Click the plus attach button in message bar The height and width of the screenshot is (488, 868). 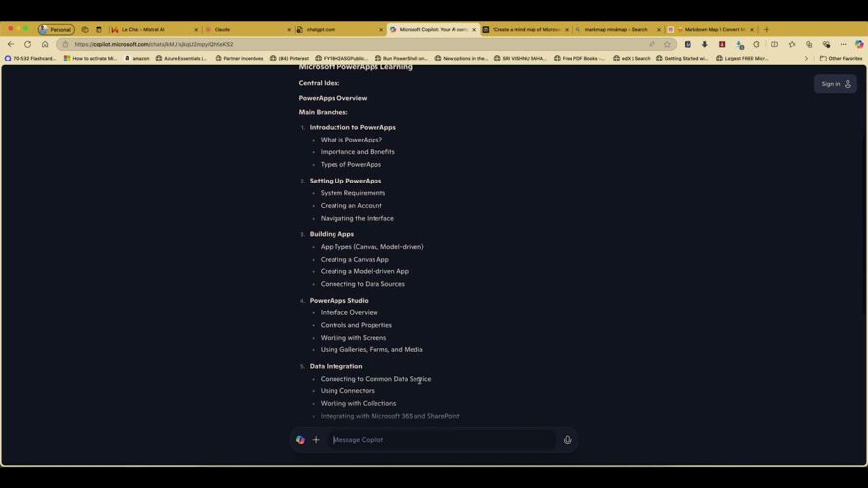(316, 440)
